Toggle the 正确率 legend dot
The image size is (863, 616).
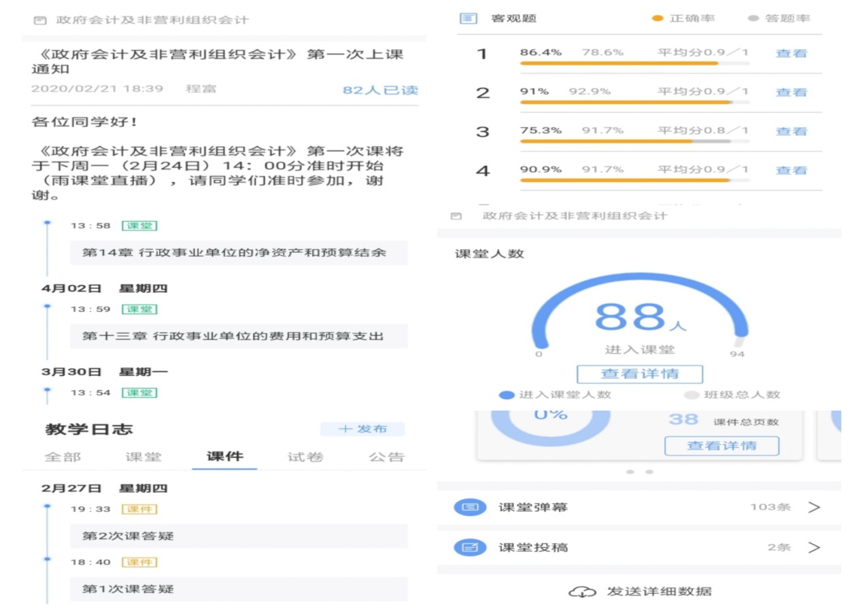657,18
